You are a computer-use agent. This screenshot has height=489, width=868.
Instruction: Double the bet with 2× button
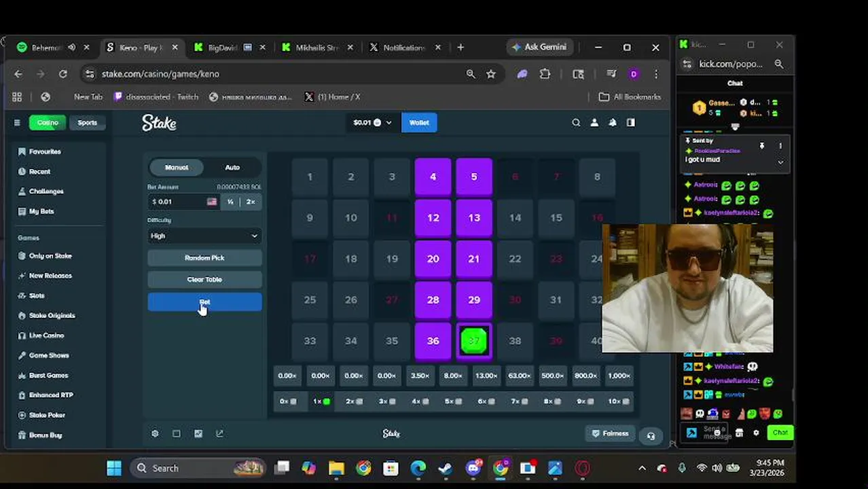click(x=251, y=202)
